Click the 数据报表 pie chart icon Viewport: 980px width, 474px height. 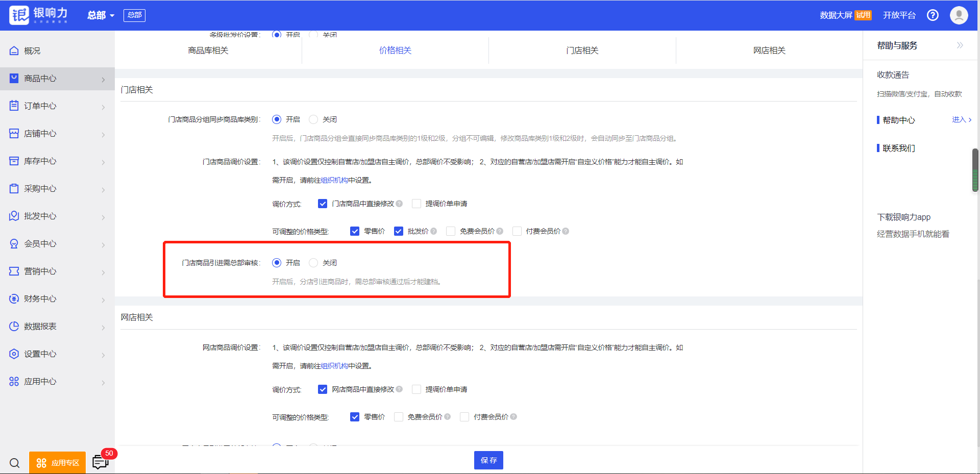pos(14,326)
